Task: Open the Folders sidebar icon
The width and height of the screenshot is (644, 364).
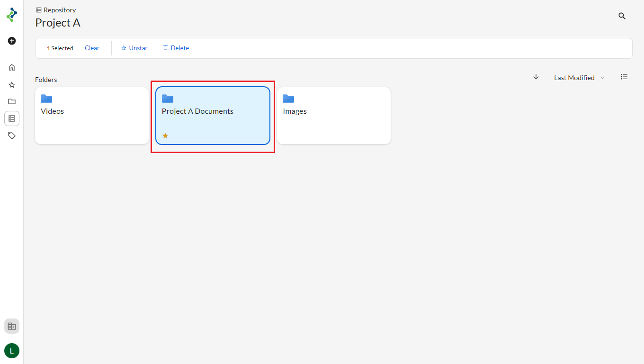Action: click(x=12, y=101)
